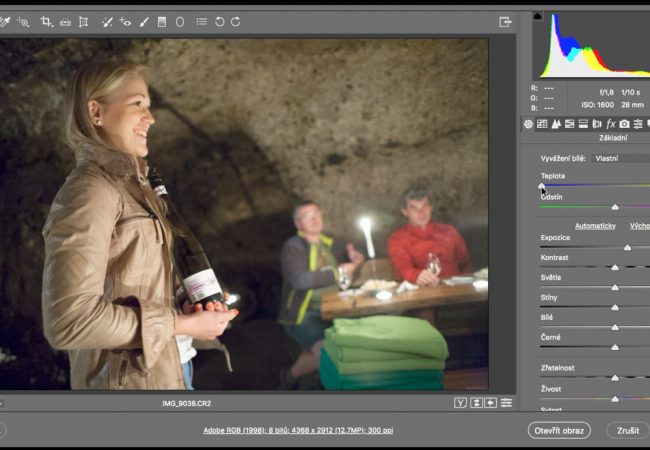
Task: Click the Odstín slider handle
Action: click(615, 207)
